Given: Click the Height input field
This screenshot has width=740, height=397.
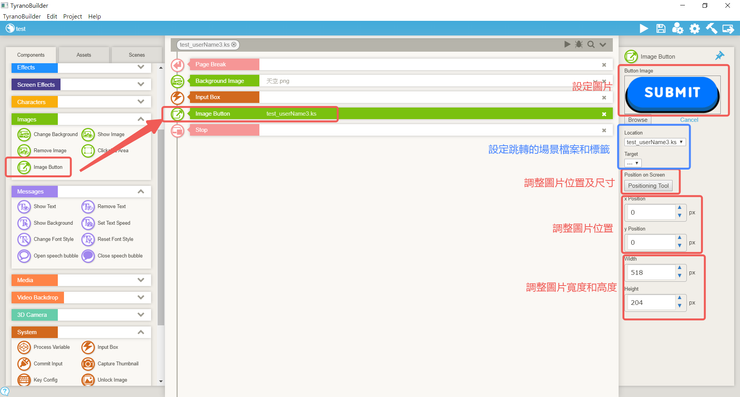Looking at the screenshot, I should point(651,303).
